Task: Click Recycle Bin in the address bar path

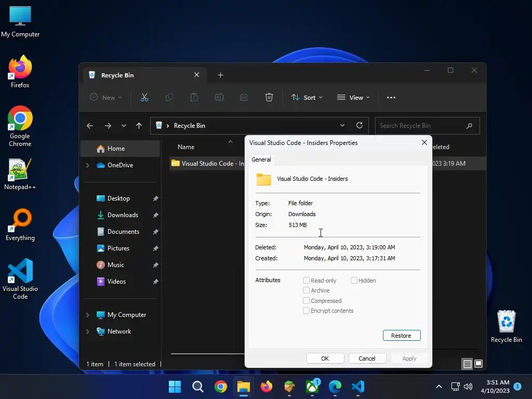Action: [x=189, y=126]
